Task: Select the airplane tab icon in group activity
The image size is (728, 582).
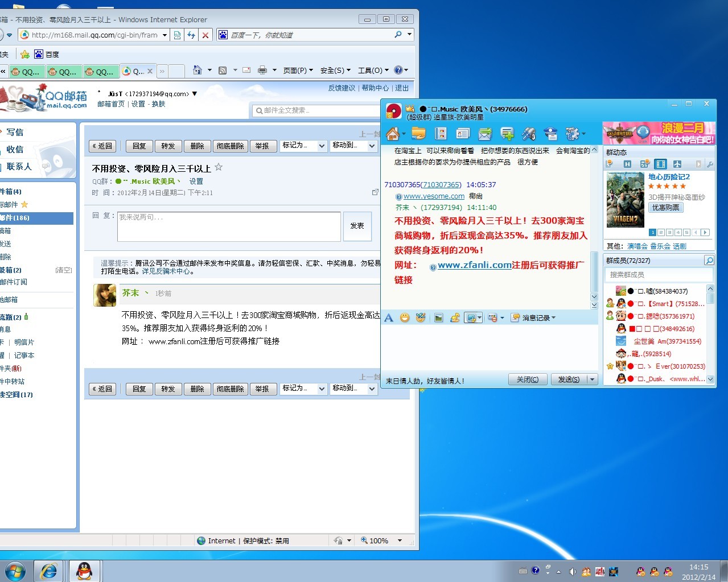Action: coord(677,164)
